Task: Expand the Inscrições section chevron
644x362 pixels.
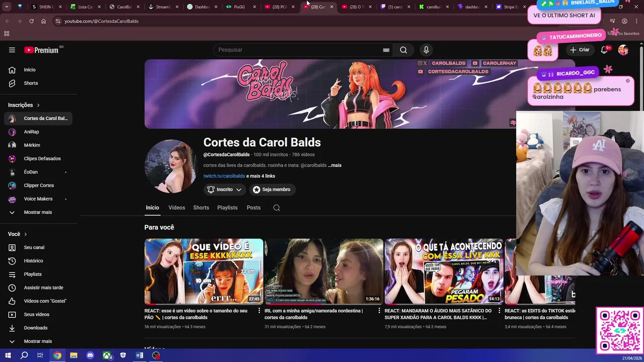Action: [38, 105]
